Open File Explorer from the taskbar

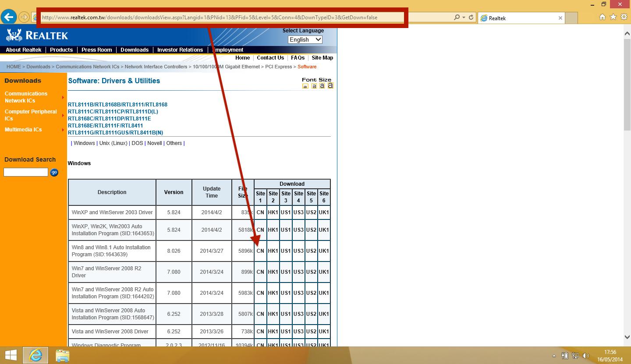[x=63, y=355]
